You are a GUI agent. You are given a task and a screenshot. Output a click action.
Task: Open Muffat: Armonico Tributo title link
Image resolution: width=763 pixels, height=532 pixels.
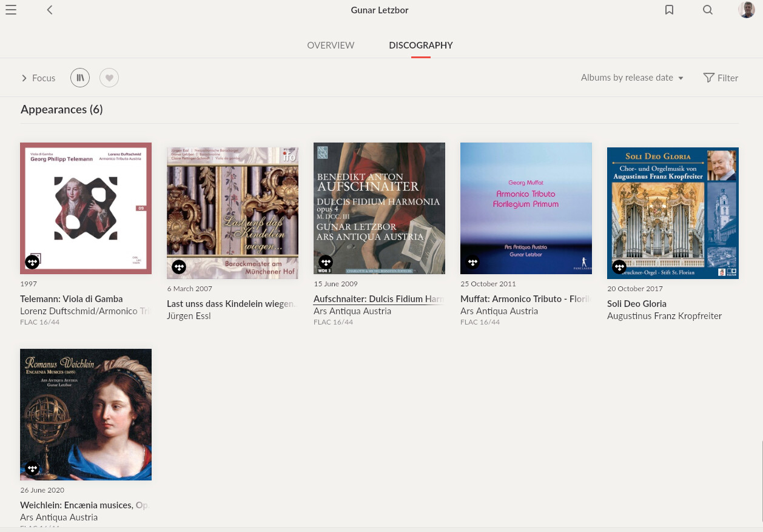click(526, 299)
